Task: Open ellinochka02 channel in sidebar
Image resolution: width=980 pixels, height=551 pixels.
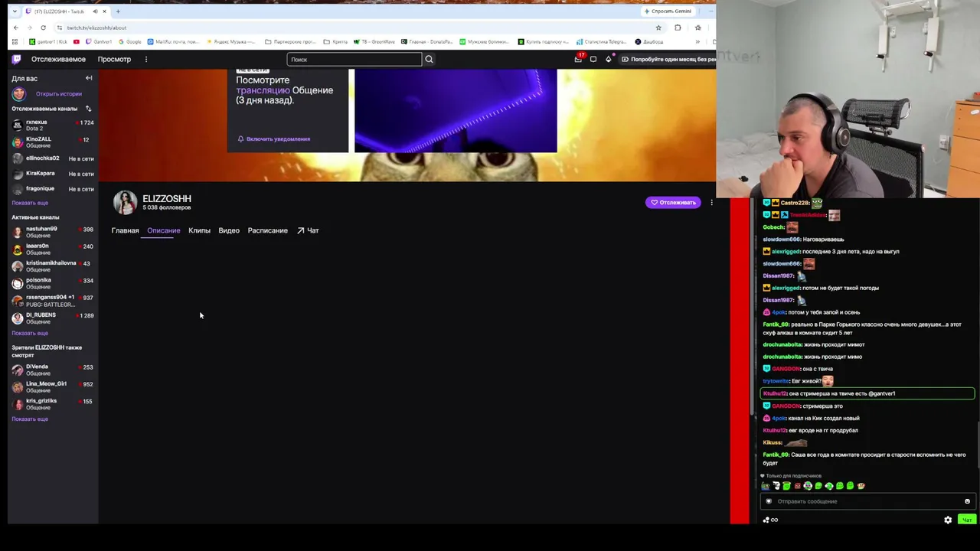Action: point(53,158)
